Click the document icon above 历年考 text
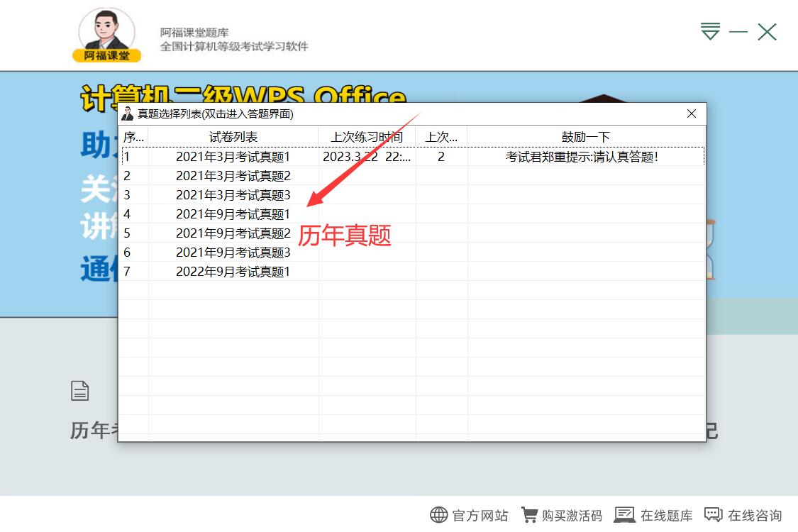798x532 pixels. point(79,390)
